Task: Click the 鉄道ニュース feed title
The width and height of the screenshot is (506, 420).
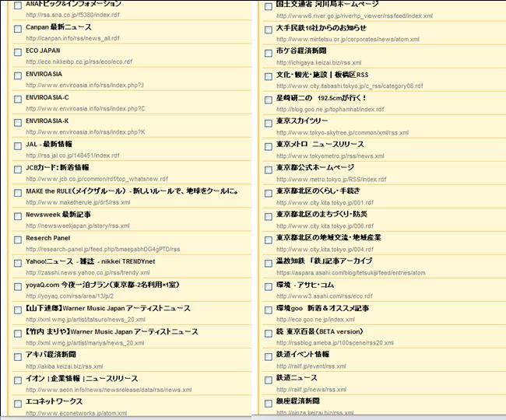Action: (x=297, y=378)
